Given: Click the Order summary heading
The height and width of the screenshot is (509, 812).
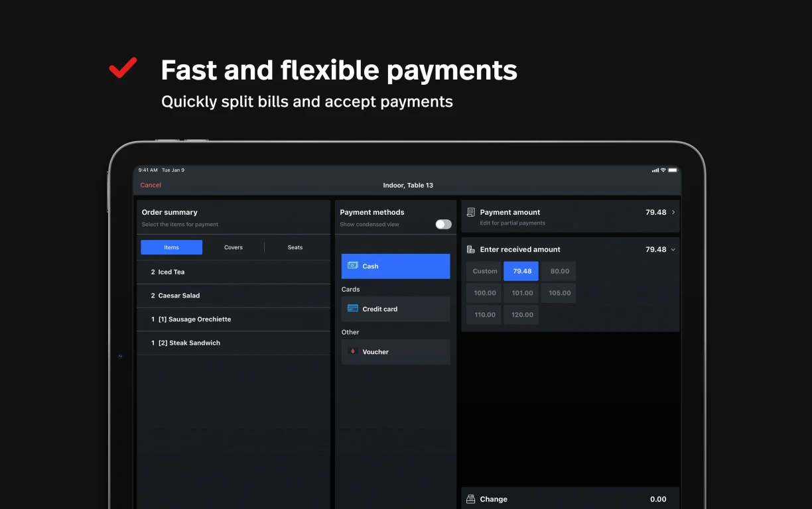Looking at the screenshot, I should tap(169, 212).
